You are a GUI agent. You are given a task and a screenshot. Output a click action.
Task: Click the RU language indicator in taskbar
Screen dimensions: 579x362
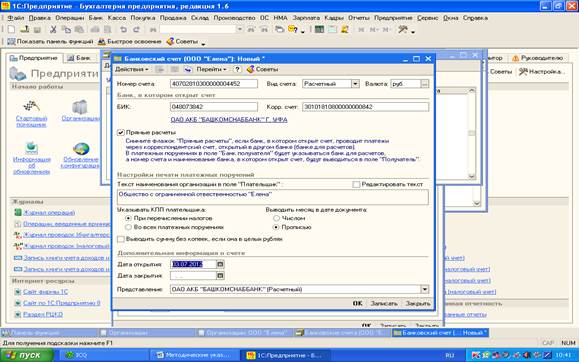(449, 355)
